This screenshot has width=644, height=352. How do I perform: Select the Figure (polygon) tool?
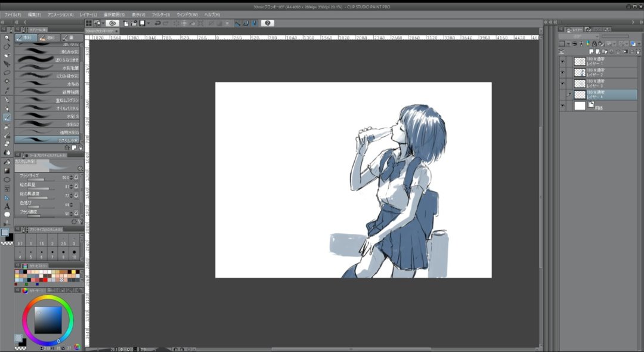7,180
